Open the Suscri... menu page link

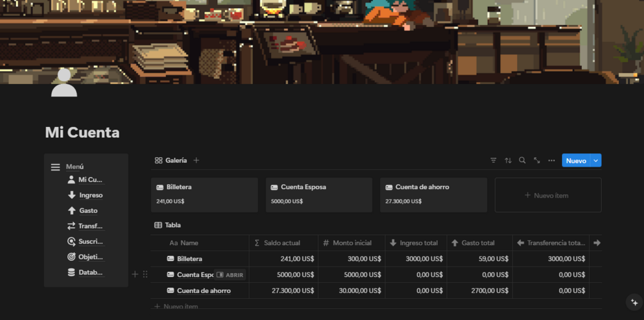click(91, 242)
